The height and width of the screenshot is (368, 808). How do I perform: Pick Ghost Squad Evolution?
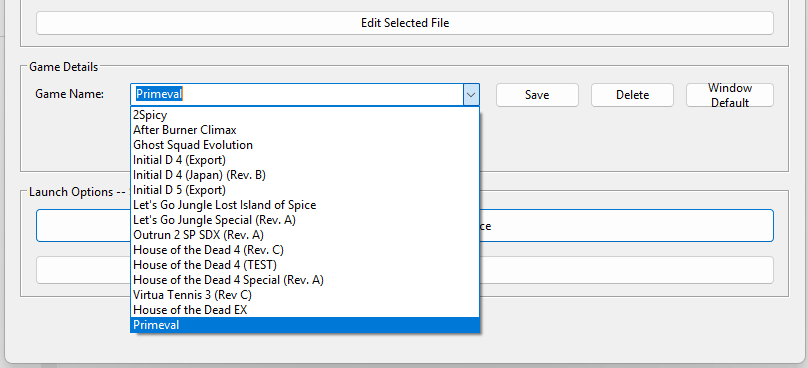pyautogui.click(x=305, y=145)
